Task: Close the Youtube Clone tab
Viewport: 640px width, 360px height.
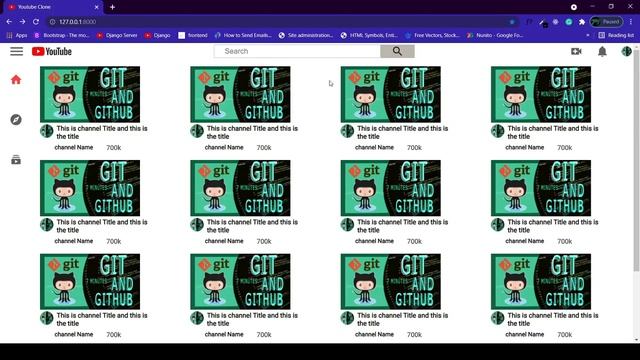Action: click(96, 7)
